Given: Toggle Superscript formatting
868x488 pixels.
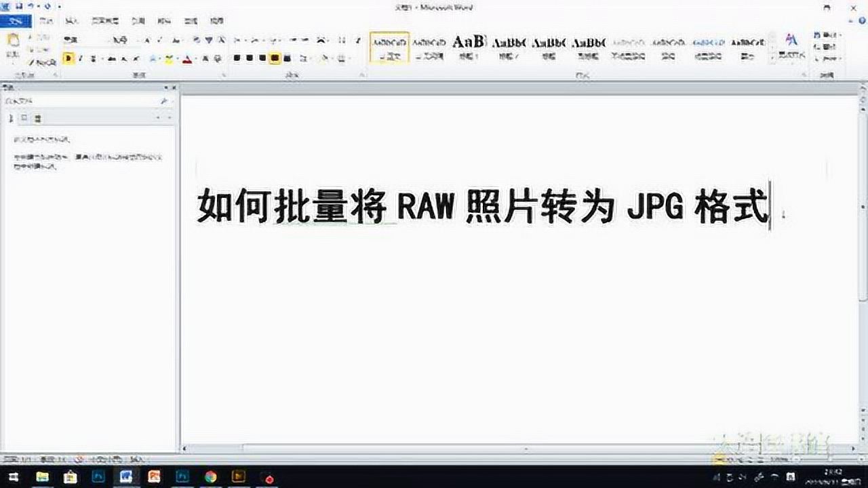Looking at the screenshot, I should (137, 58).
